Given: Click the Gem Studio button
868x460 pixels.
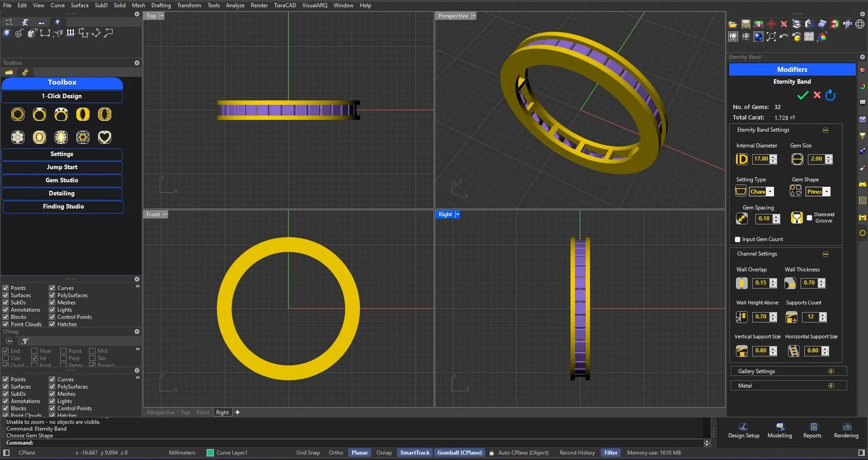Looking at the screenshot, I should pos(62,180).
